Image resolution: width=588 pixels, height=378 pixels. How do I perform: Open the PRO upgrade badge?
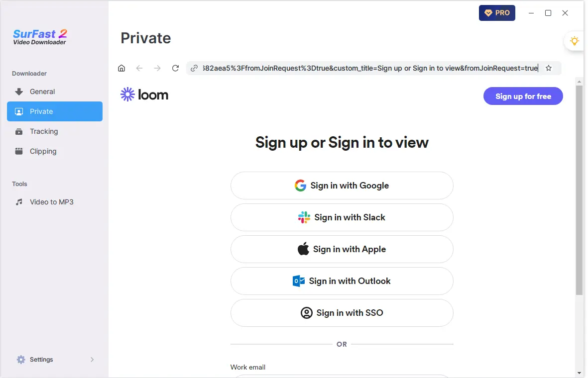click(x=497, y=13)
